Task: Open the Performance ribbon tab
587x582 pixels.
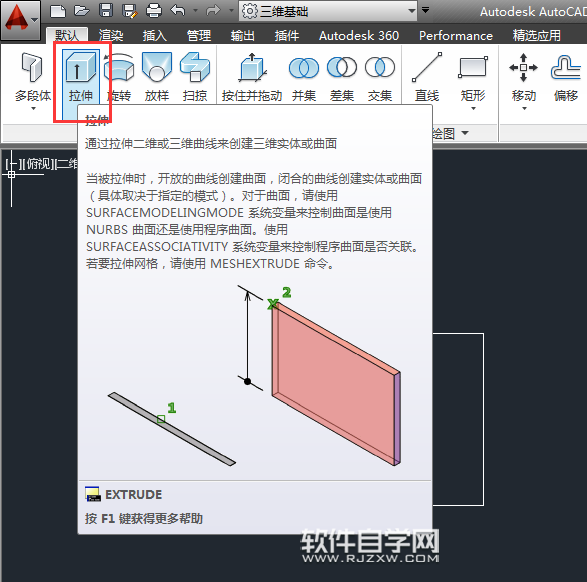Action: (456, 36)
